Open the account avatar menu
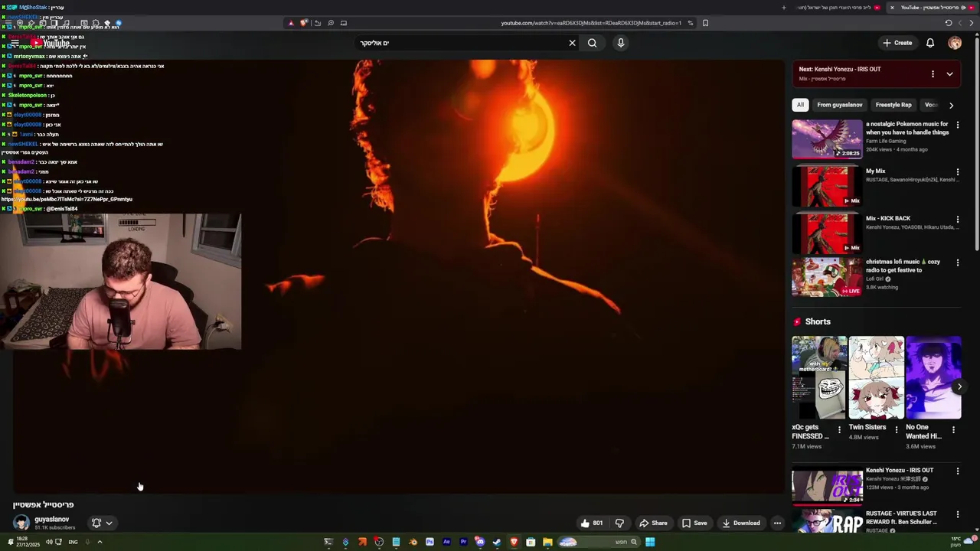980x551 pixels. [x=955, y=43]
